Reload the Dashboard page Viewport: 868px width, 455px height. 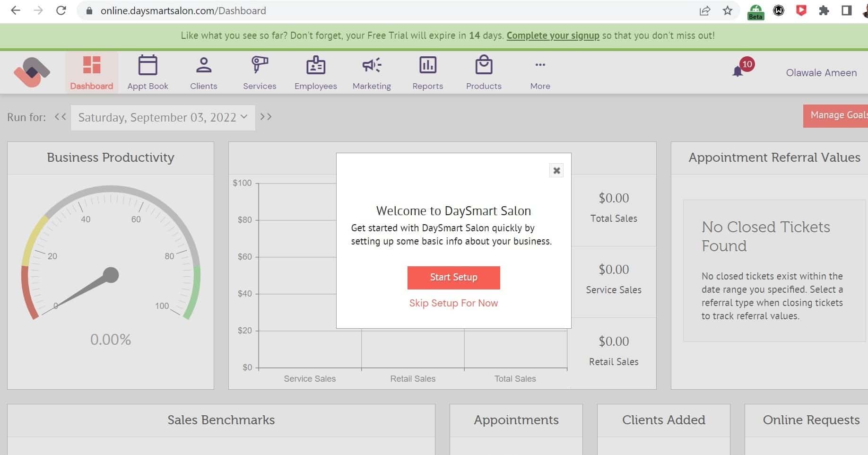[61, 10]
